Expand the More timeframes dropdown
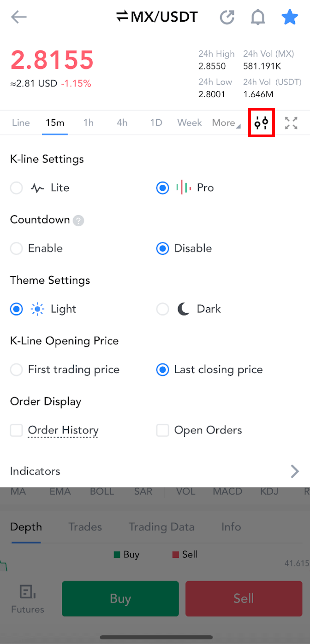This screenshot has width=310, height=644. point(226,123)
